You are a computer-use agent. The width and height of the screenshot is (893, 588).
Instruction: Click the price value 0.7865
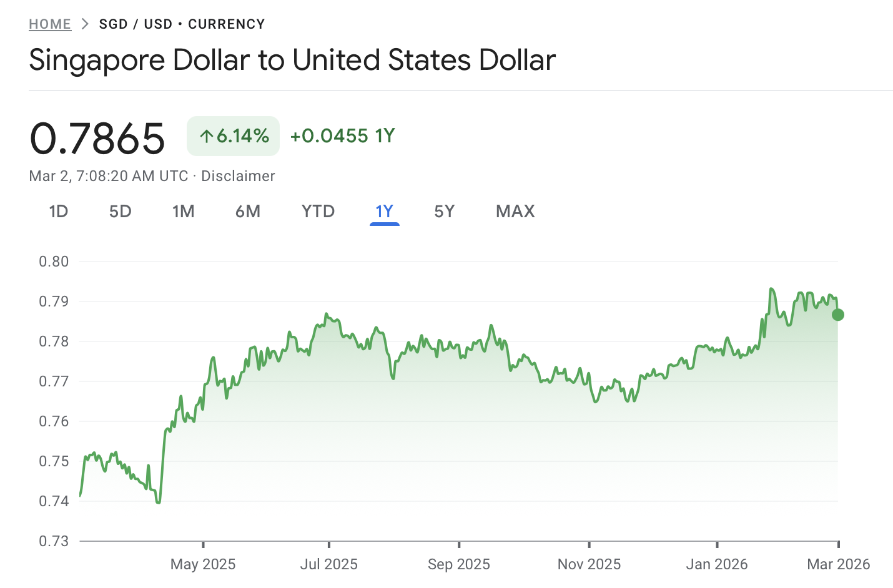[x=97, y=138]
